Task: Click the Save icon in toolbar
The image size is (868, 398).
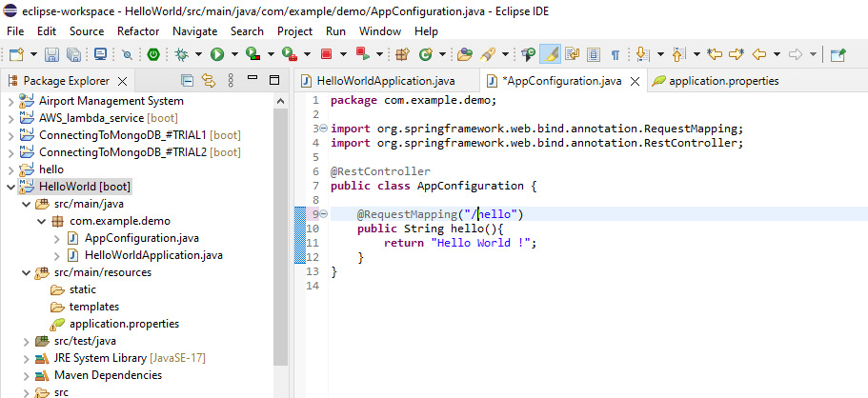Action: 51,54
